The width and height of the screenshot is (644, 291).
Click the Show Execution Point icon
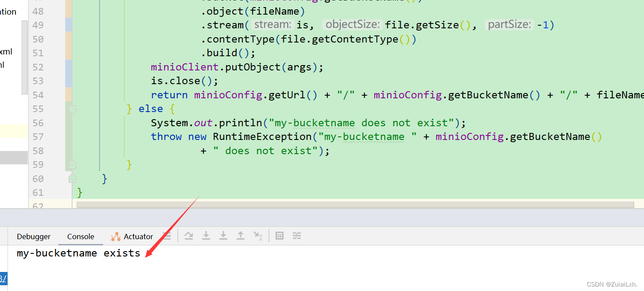(x=167, y=236)
